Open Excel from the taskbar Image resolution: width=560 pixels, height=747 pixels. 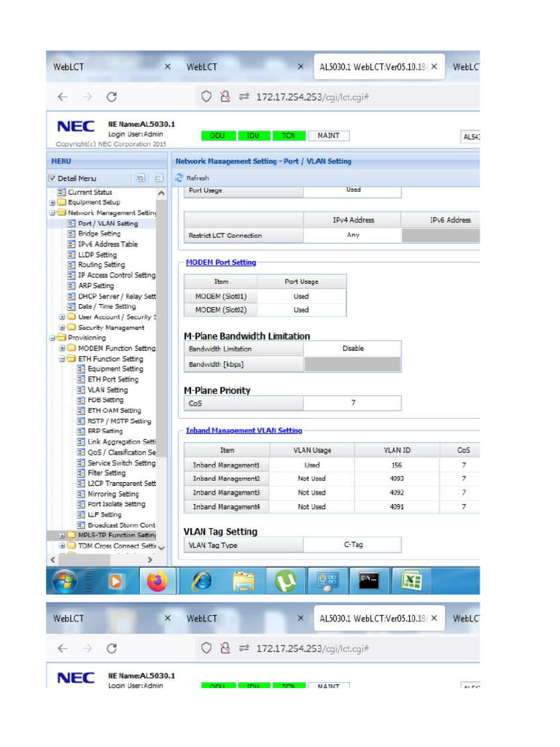tap(411, 581)
